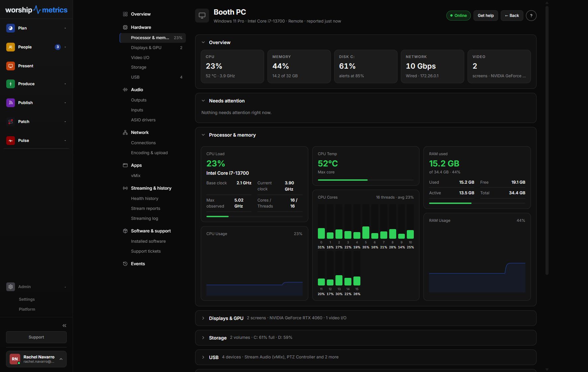Click the RAM used progress bar
This screenshot has height=372, width=588.
[477, 203]
